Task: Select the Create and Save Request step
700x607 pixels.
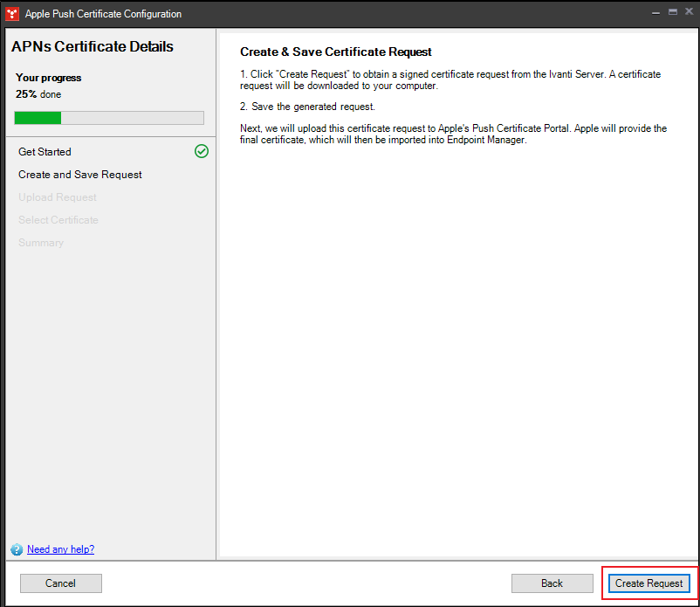Action: (79, 174)
